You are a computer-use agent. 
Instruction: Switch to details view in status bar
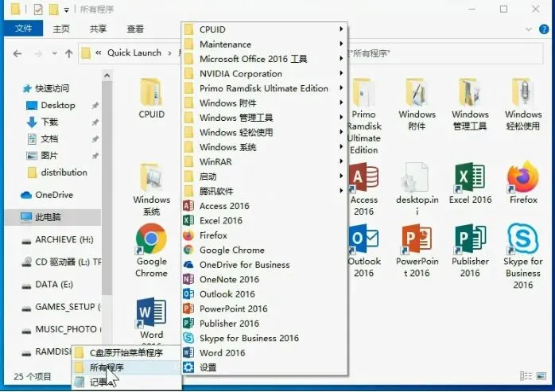(x=526, y=376)
